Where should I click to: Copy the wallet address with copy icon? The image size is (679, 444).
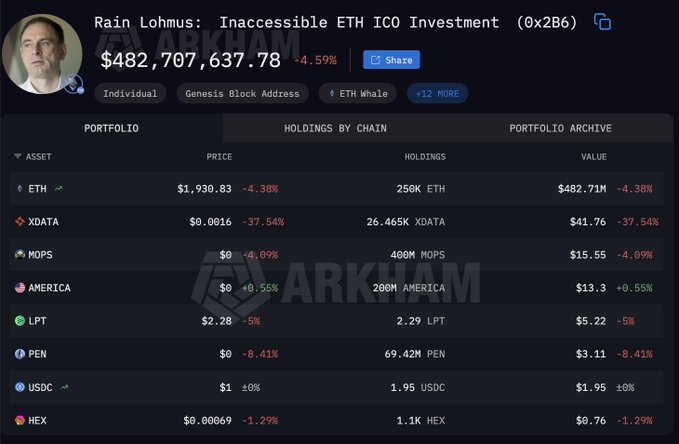602,22
